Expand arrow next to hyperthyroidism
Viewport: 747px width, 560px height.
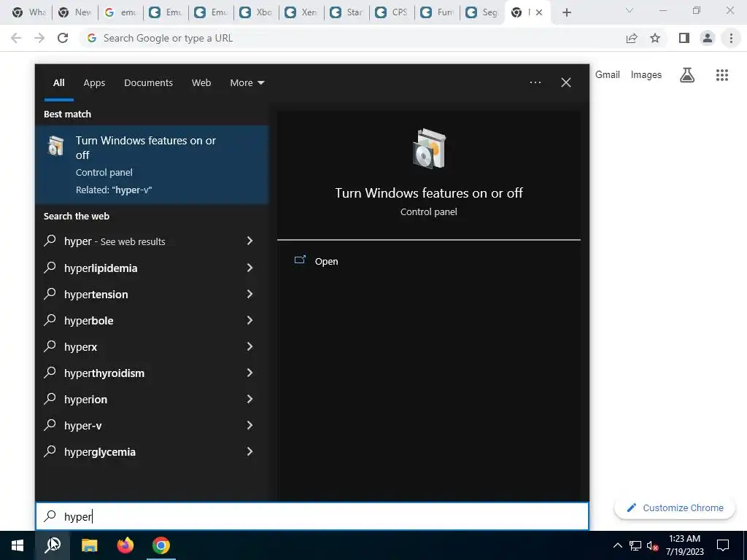click(249, 373)
